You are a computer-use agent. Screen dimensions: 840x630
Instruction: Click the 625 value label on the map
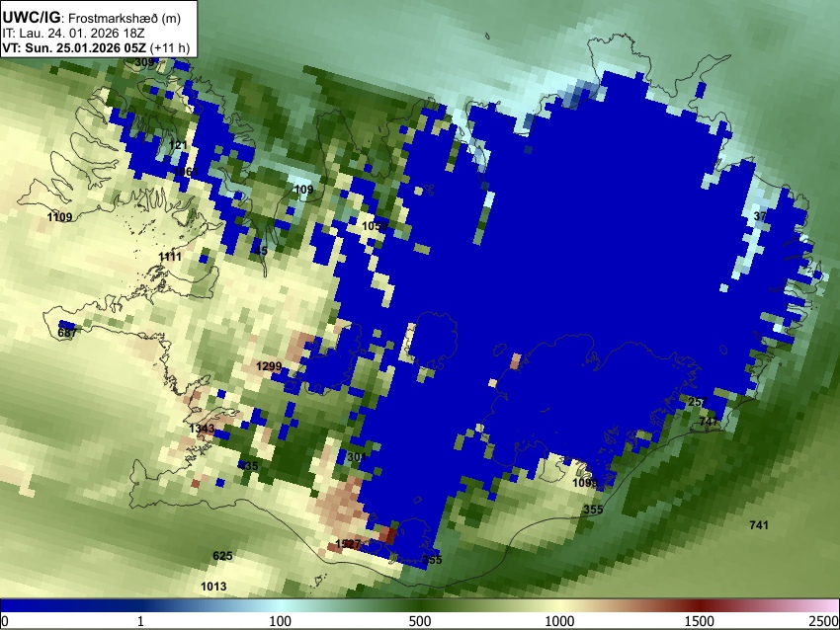pyautogui.click(x=222, y=556)
